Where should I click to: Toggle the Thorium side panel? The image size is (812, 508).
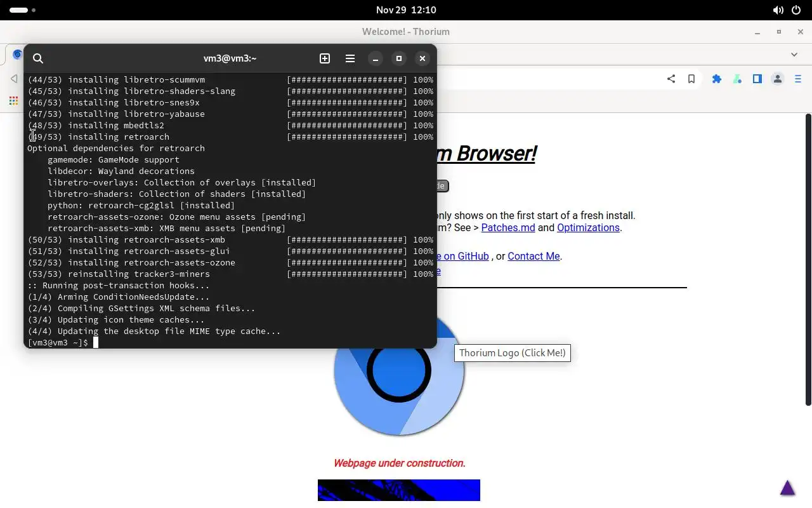(757, 79)
